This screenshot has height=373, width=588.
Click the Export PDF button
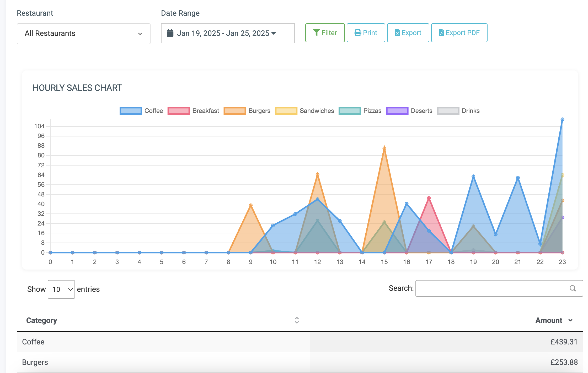459,33
